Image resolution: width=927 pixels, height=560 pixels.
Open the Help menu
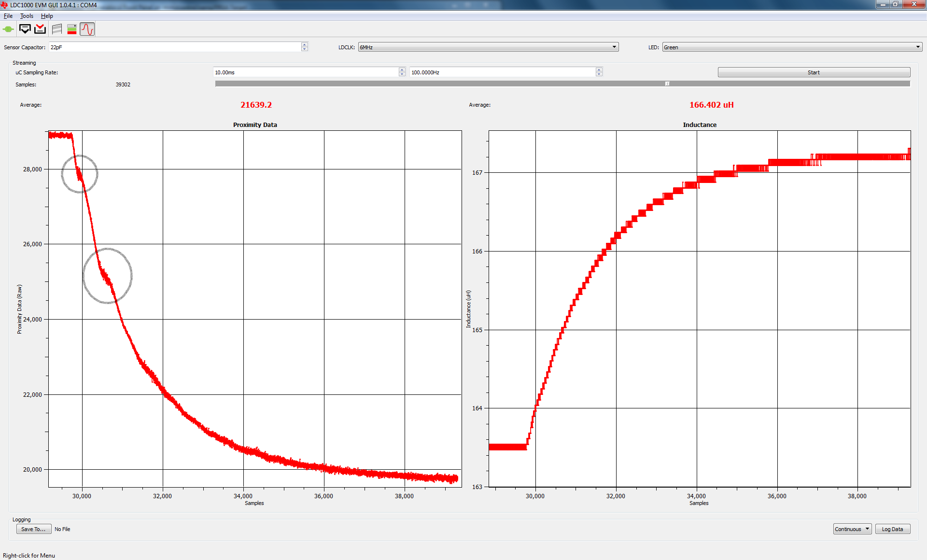47,16
